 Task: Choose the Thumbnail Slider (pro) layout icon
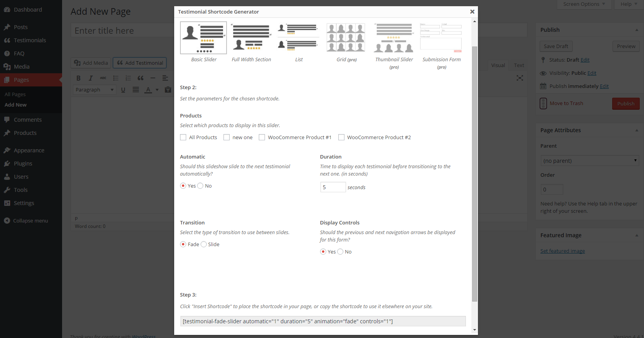coord(394,38)
